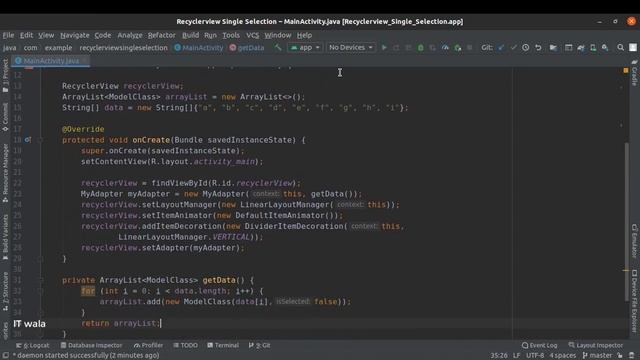
Task: Open the Event Log panel
Action: 540,345
